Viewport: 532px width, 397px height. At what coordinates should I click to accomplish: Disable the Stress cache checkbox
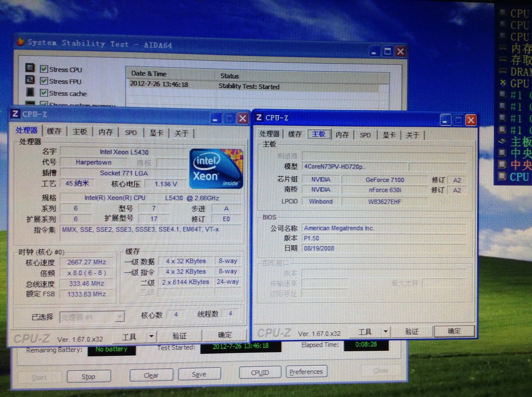[x=44, y=93]
